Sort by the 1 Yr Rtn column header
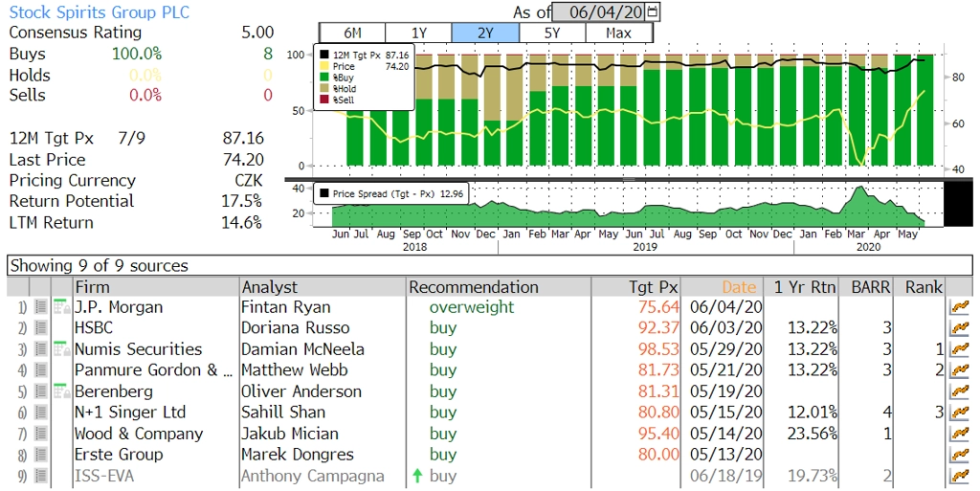Screen dimensions: 980x491 802,287
